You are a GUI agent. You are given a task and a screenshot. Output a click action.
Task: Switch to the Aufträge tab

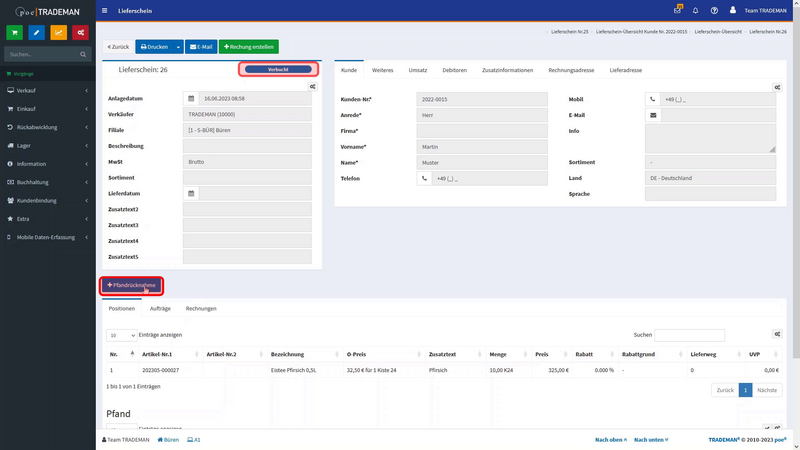160,308
